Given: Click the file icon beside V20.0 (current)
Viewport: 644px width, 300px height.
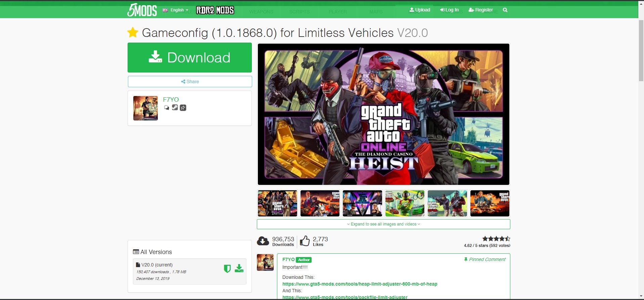Looking at the screenshot, I should point(138,265).
